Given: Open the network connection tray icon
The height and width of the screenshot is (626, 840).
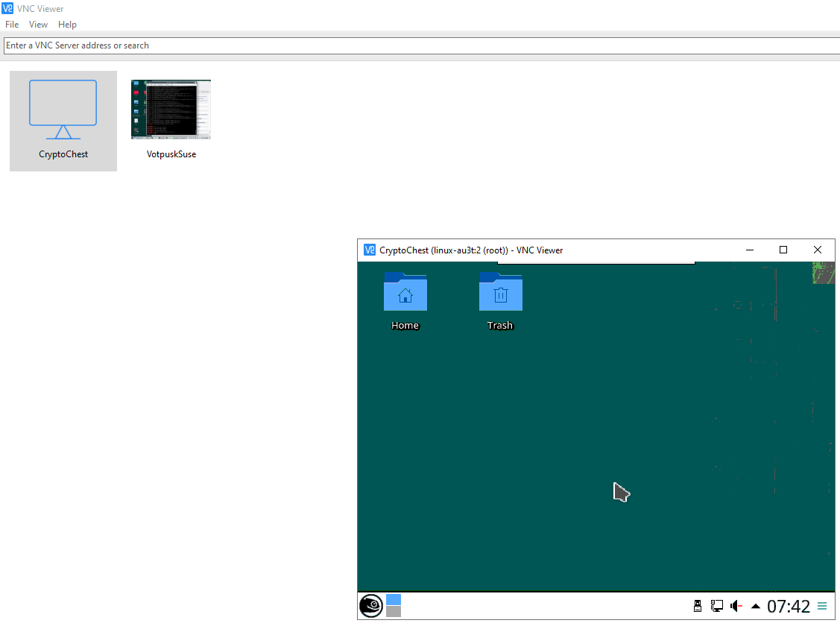Looking at the screenshot, I should click(717, 606).
